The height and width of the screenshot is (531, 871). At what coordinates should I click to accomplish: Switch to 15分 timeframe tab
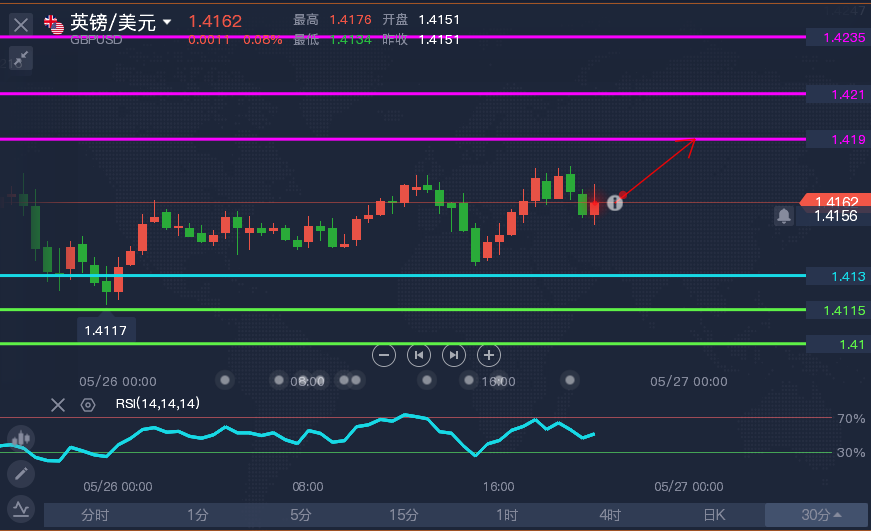click(404, 515)
